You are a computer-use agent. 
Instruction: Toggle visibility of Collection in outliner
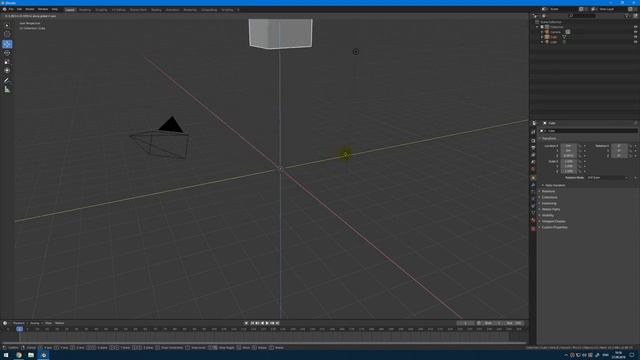coord(636,27)
